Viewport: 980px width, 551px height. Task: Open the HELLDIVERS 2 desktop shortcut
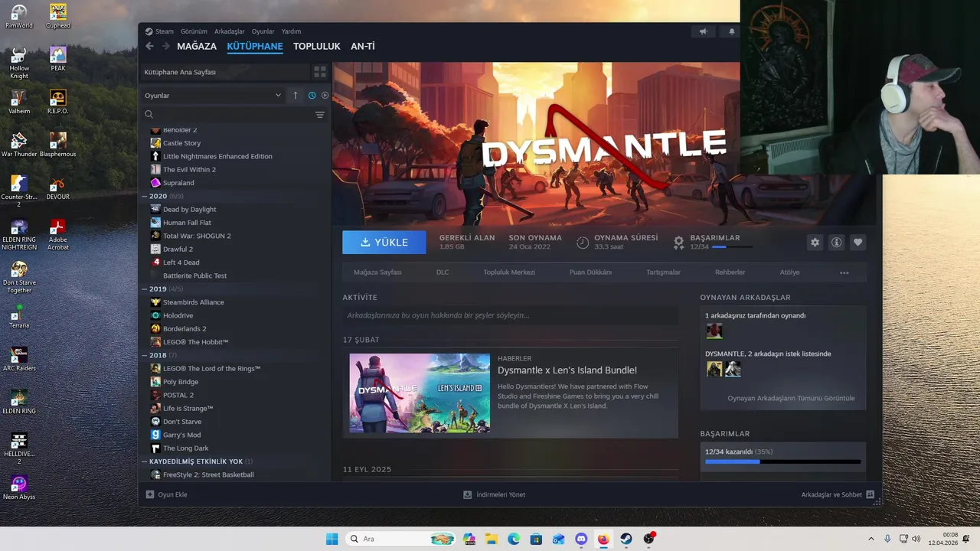[x=19, y=448]
